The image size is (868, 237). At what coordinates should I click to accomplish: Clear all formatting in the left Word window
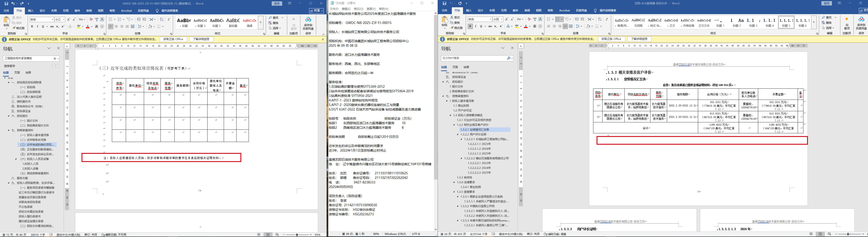click(x=91, y=20)
